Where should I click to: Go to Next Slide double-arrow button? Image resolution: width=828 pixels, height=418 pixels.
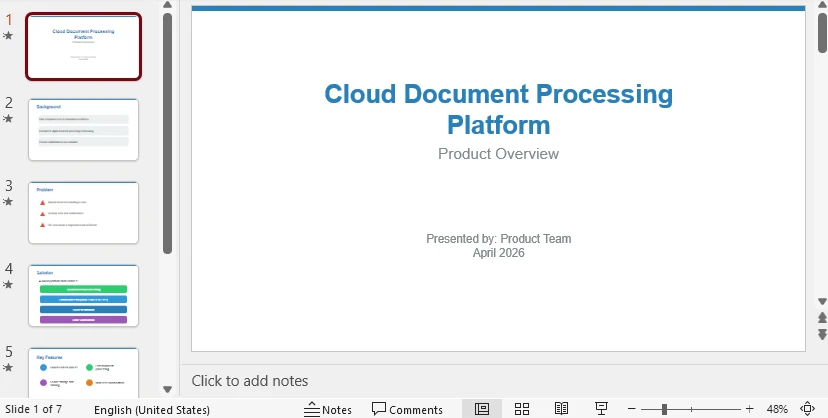pos(822,334)
